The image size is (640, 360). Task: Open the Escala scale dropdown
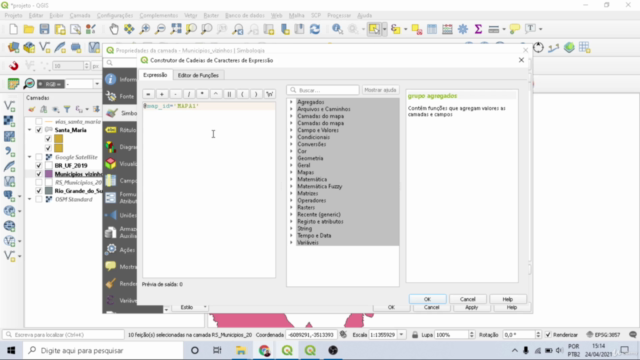401,335
